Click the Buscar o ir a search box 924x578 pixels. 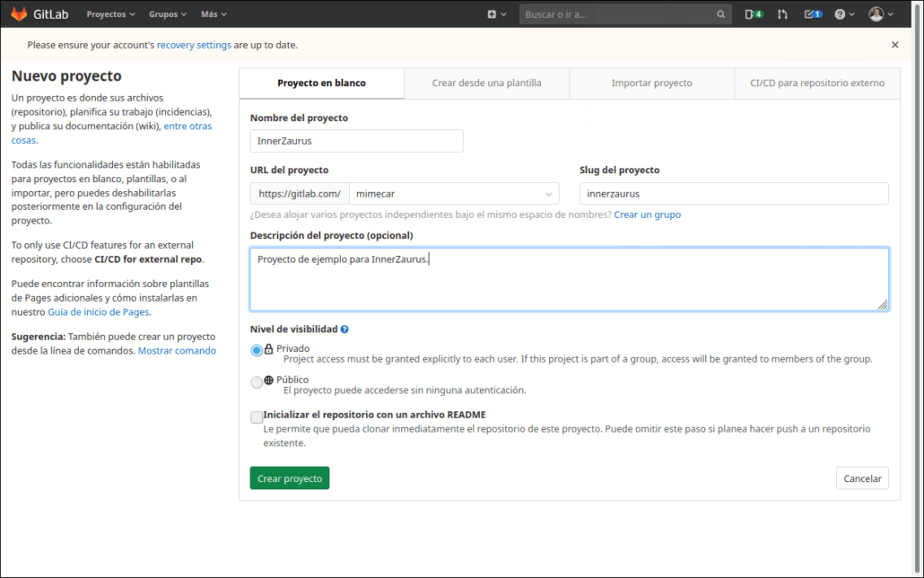625,14
